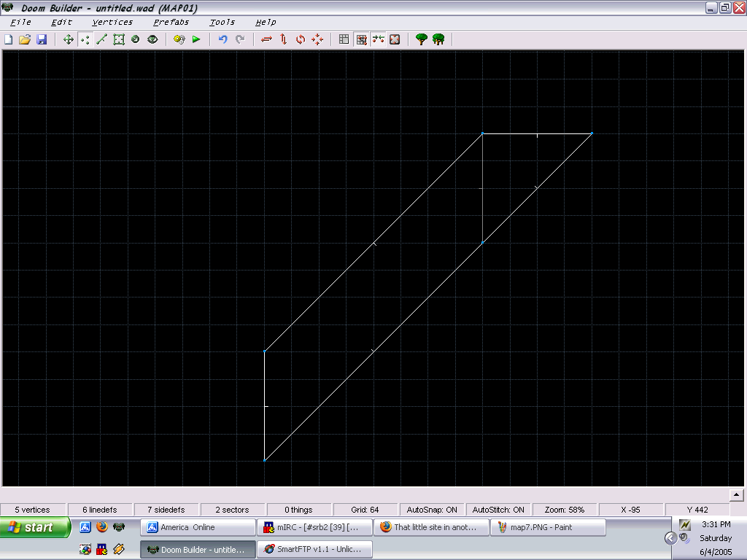Image resolution: width=747 pixels, height=560 pixels.
Task: Click the center view red square icon
Action: click(x=395, y=39)
